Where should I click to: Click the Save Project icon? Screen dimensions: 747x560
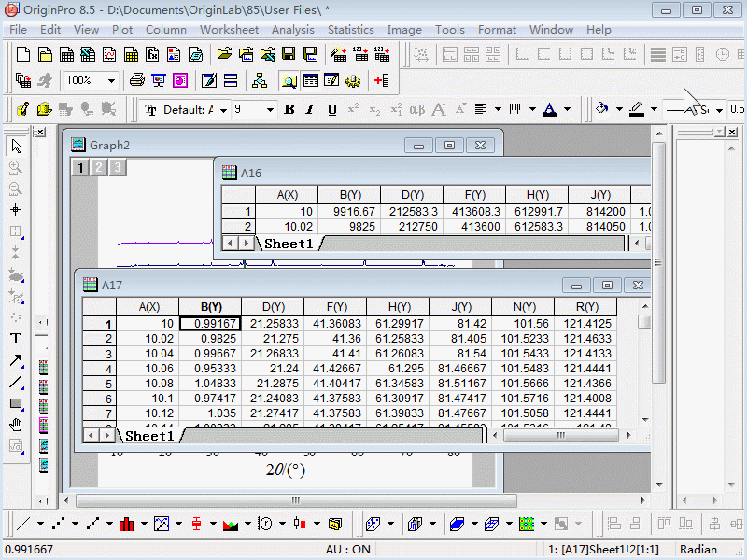point(289,54)
